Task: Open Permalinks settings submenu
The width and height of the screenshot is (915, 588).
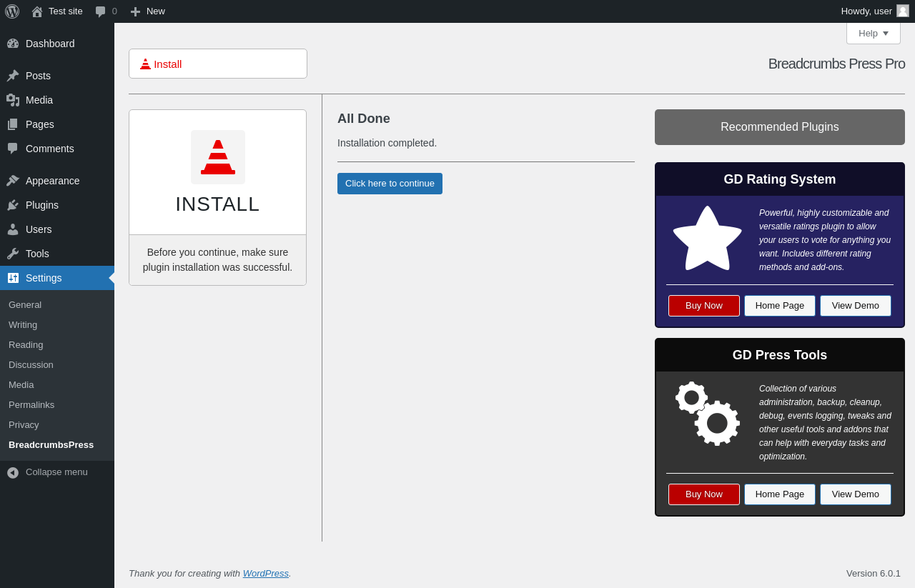Action: (x=57, y=405)
